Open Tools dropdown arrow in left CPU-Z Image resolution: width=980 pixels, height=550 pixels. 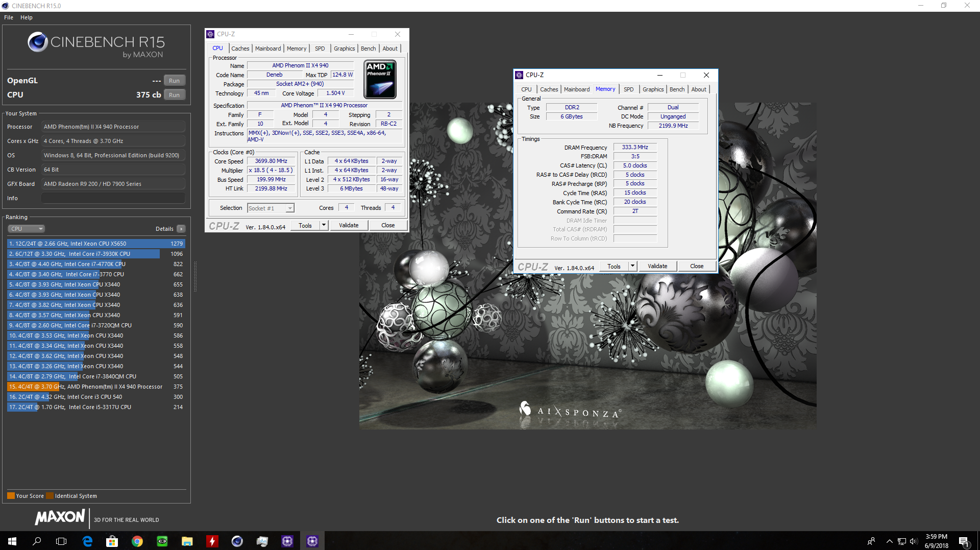click(x=324, y=225)
